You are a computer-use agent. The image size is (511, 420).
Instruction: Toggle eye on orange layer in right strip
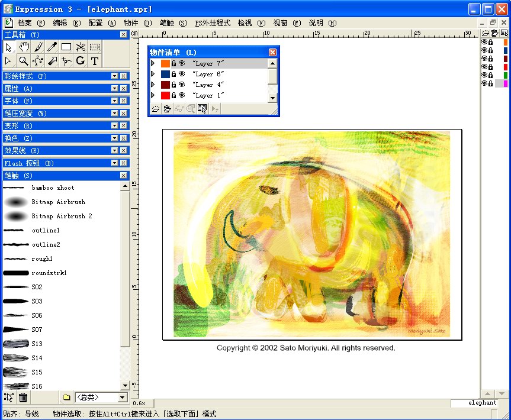(x=484, y=42)
